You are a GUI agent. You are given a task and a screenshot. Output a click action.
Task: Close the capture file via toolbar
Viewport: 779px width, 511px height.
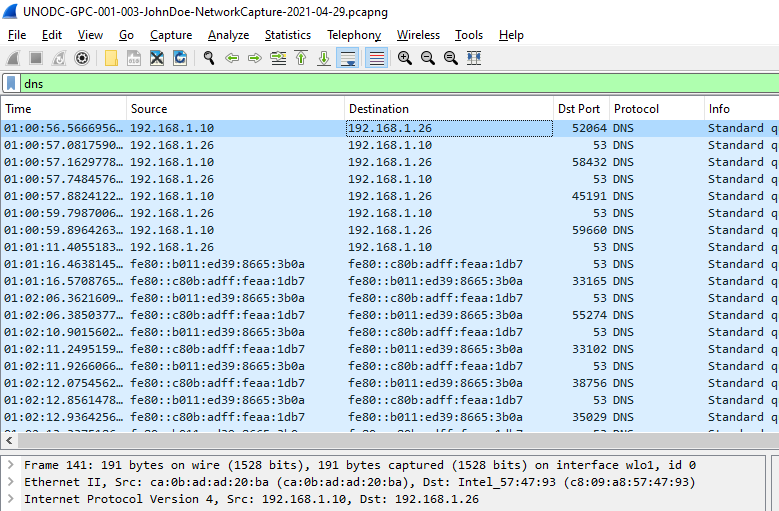157,58
